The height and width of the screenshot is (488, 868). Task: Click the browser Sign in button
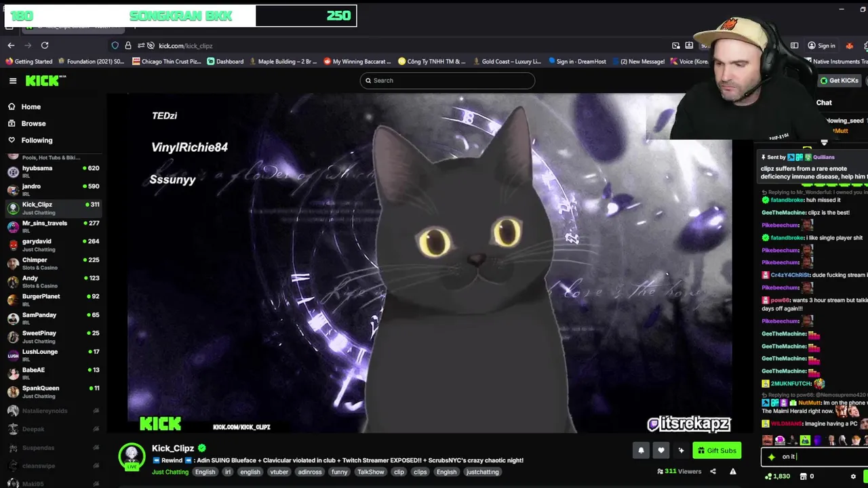click(821, 45)
